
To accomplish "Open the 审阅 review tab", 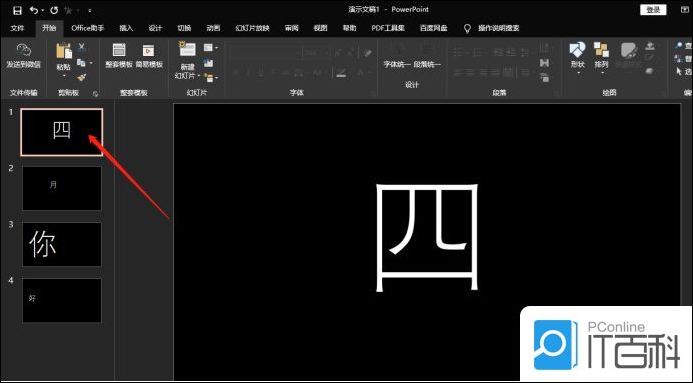I will 292,28.
